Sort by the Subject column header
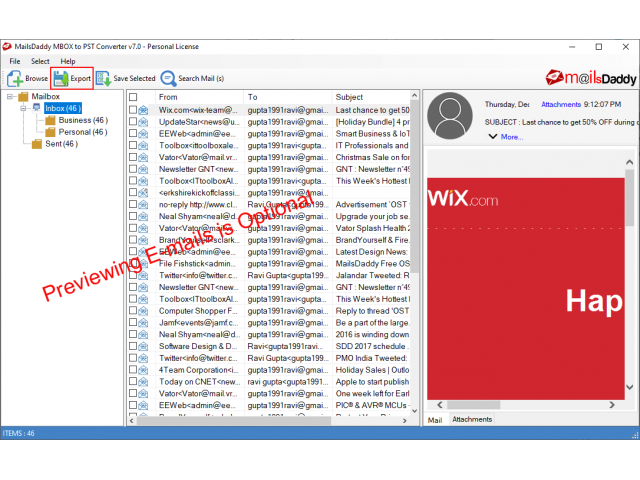This screenshot has width=640, height=480. [371, 97]
